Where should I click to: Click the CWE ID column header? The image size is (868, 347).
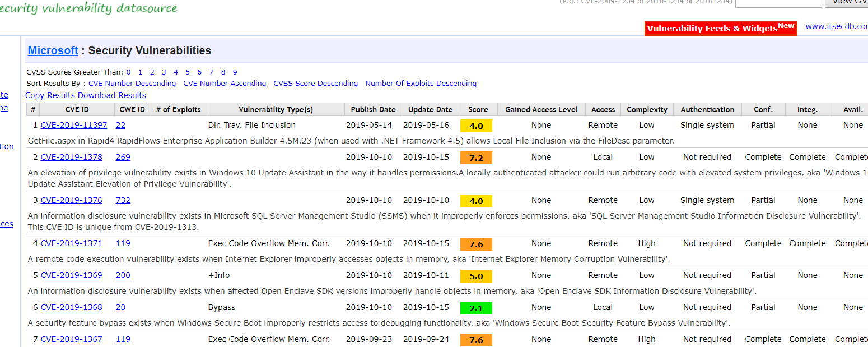tap(133, 109)
